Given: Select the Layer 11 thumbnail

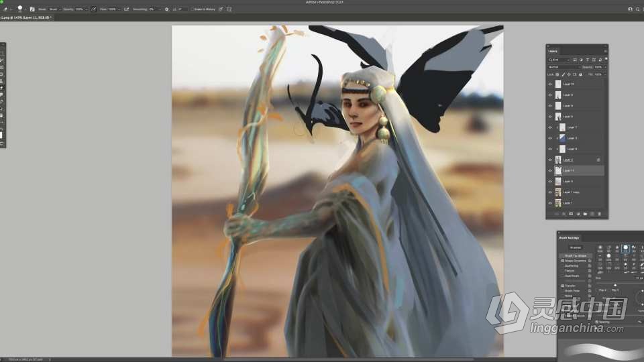Looking at the screenshot, I should 558,170.
